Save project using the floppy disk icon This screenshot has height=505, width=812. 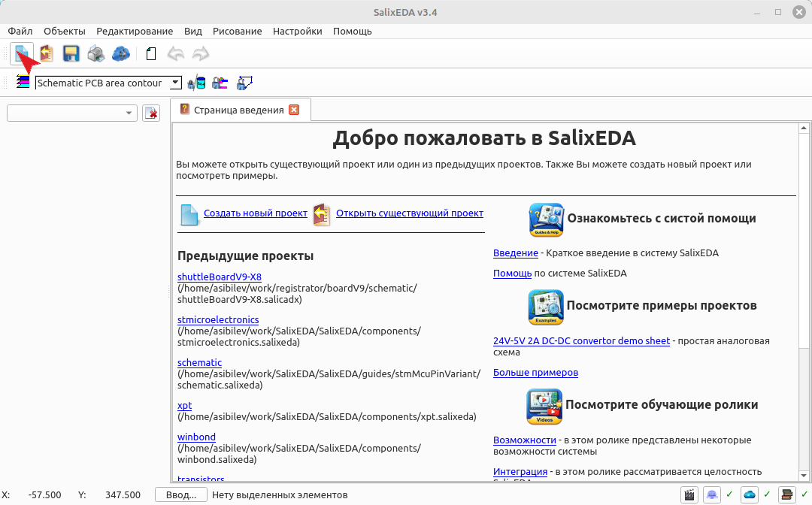click(71, 53)
